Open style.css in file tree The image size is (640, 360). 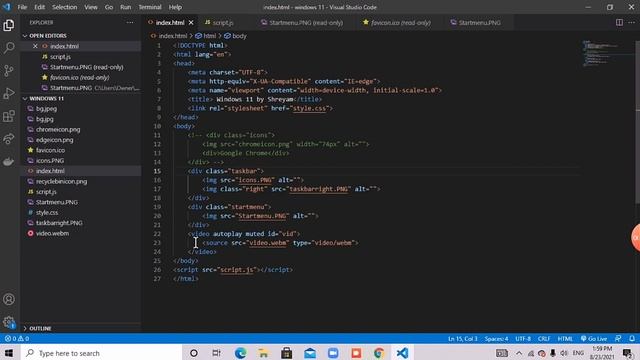47,212
